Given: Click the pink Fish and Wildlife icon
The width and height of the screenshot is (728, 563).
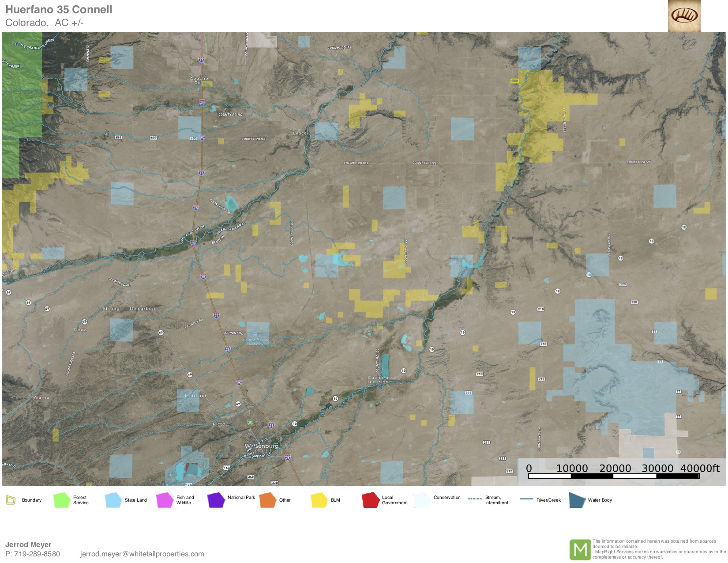Looking at the screenshot, I should pyautogui.click(x=165, y=500).
